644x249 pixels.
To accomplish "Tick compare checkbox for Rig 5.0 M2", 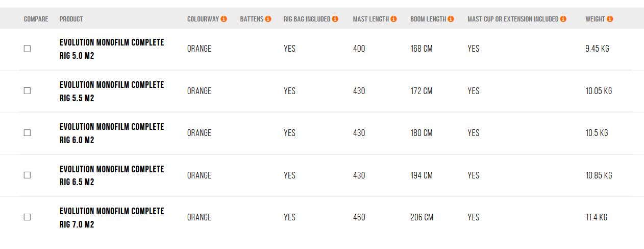I will [x=28, y=49].
